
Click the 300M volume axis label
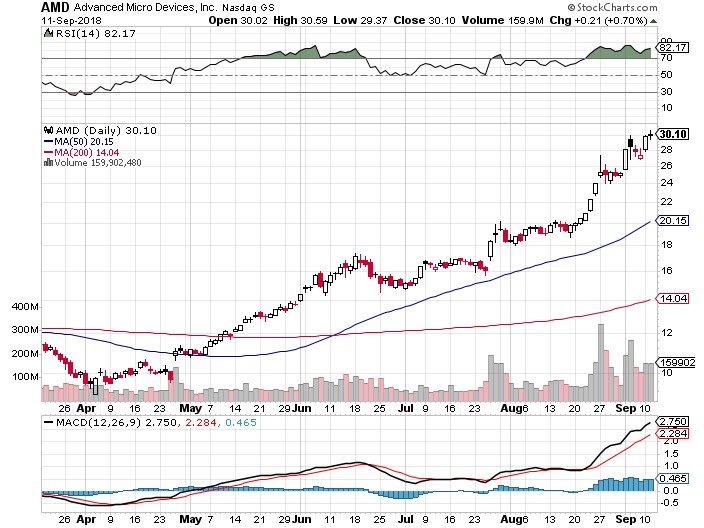[x=25, y=330]
